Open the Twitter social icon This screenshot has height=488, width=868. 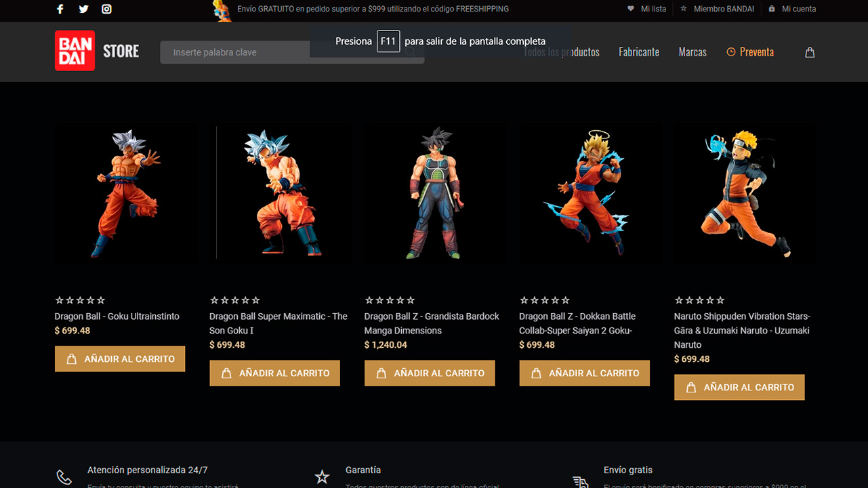click(x=83, y=9)
